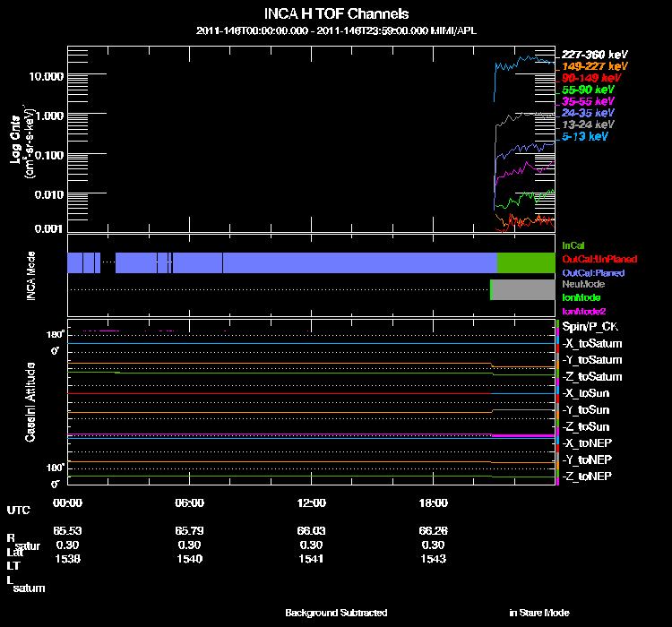
Task: Select the OutCal:Planed legend entry
Action: (592, 271)
